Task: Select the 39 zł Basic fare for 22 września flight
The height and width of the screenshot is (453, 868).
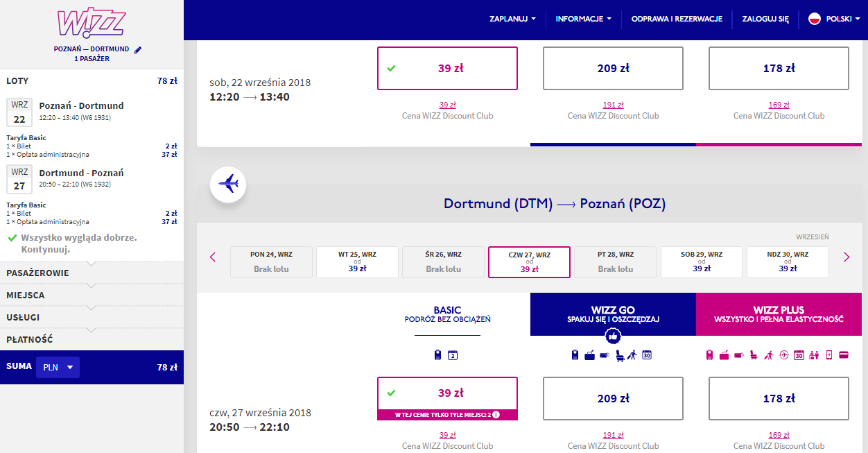Action: (447, 68)
